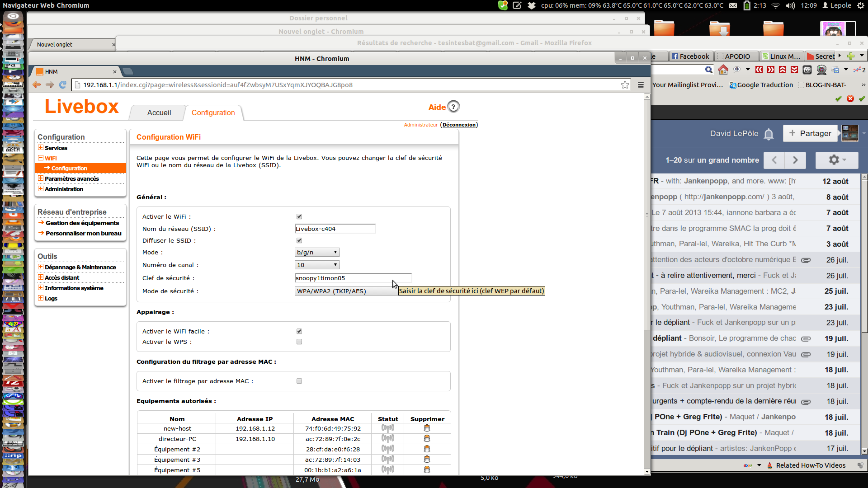Screen dimensions: 868x488
Task: Click Gmail's notification bell icon
Action: 769,134
